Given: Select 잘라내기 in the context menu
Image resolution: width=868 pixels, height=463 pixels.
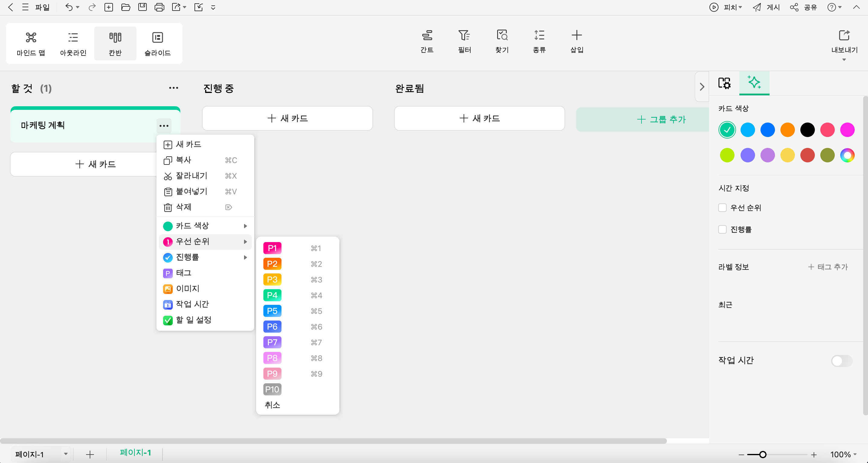Looking at the screenshot, I should 205,176.
